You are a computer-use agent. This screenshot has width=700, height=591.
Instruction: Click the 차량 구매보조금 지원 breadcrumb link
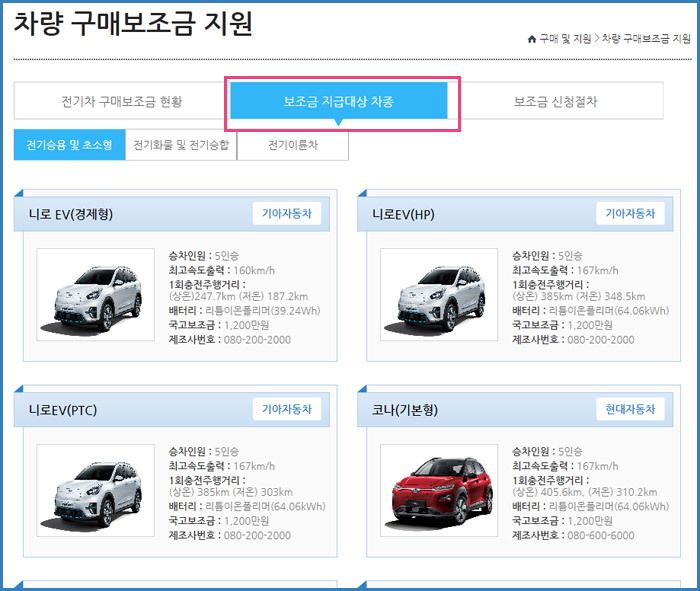646,39
